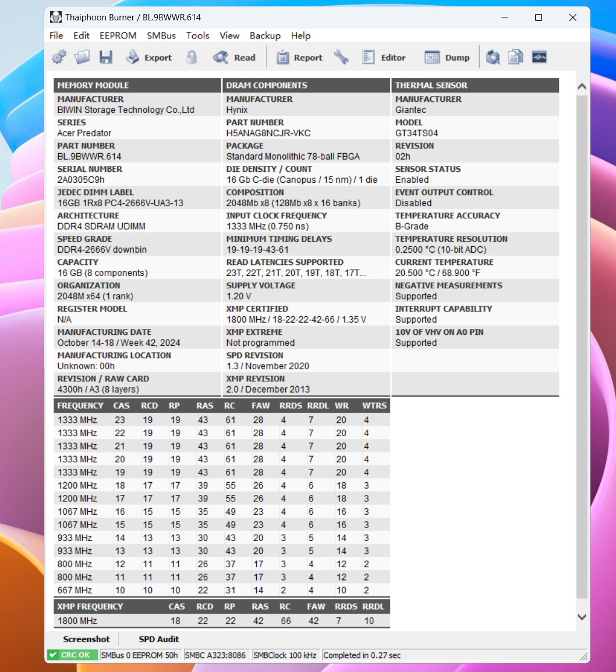Open the EEPROM menu
Image resolution: width=616 pixels, height=672 pixels.
[x=118, y=36]
